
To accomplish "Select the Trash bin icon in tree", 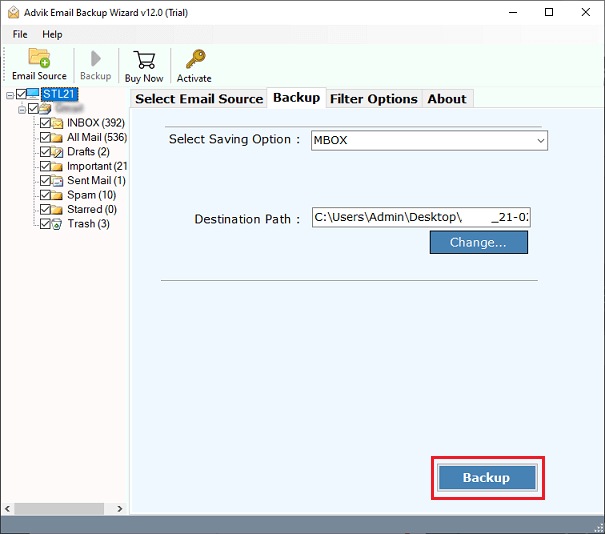I will pos(58,224).
